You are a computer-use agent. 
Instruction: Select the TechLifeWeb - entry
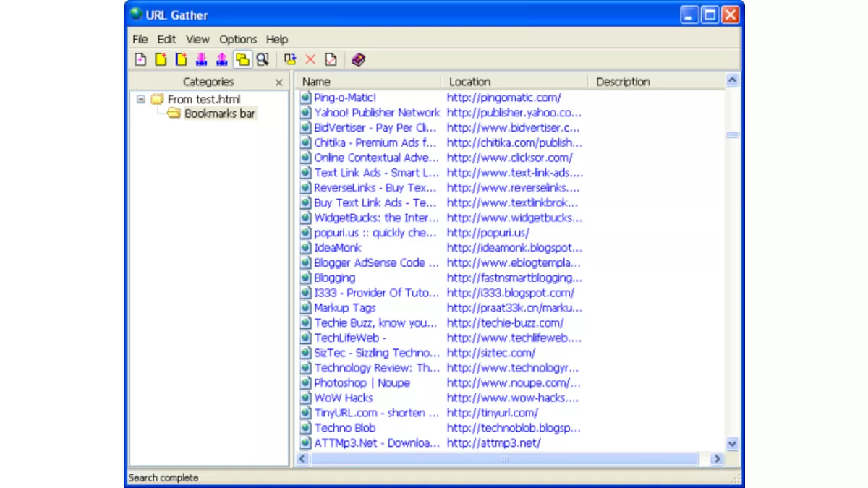350,338
